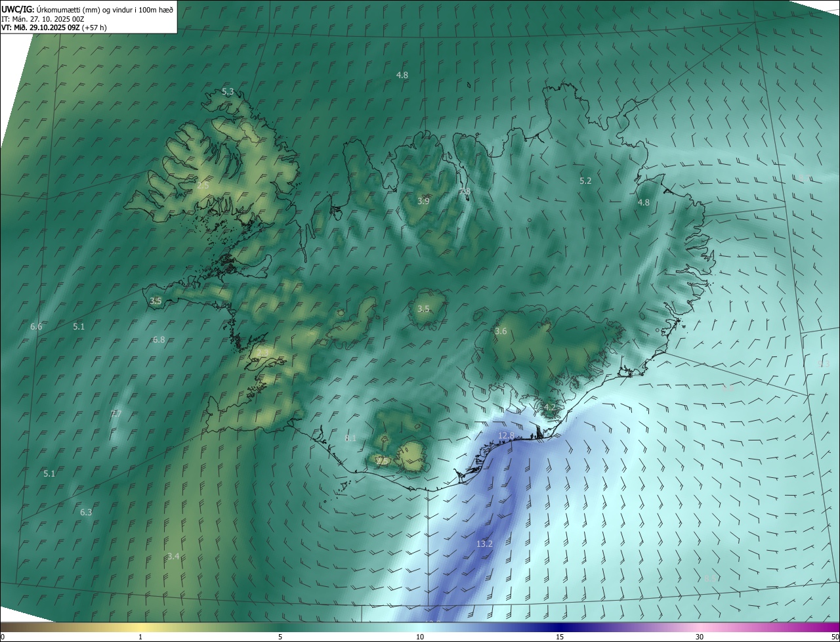Click the map value '3.6'
This screenshot has height=642, width=840.
click(x=501, y=332)
